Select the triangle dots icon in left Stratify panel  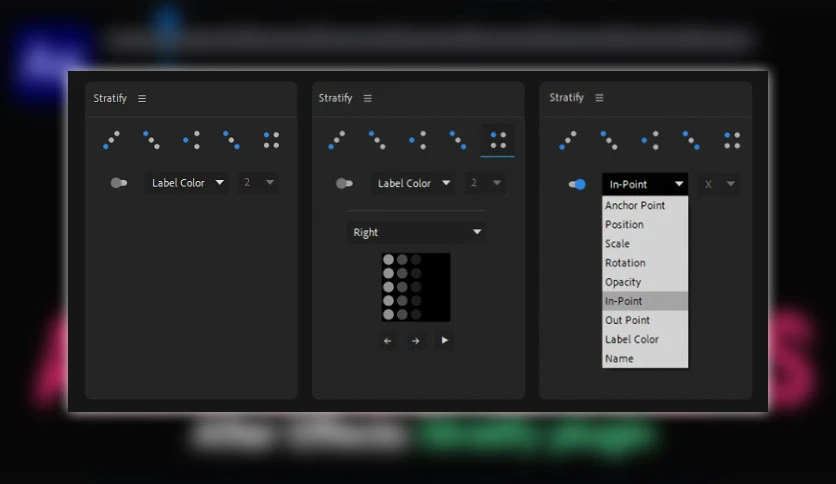pos(191,140)
